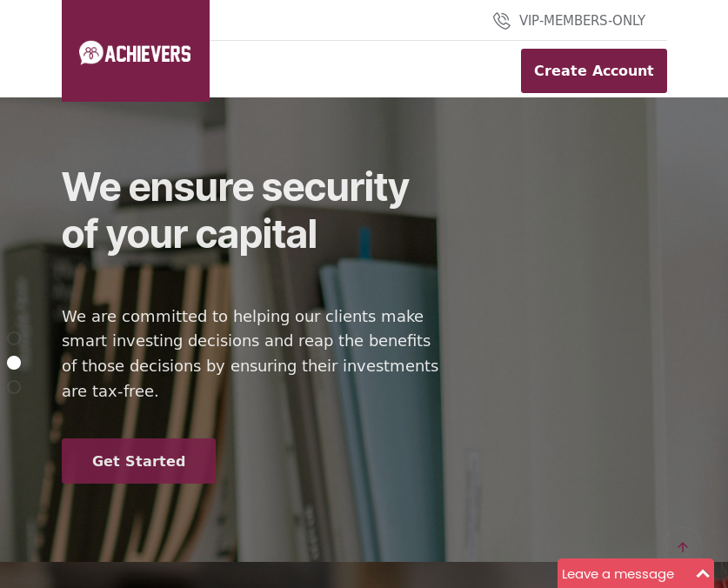Open the VIP-MEMBERS-ONLY contact link
Viewport: 728px width, 588px height.
pos(582,21)
